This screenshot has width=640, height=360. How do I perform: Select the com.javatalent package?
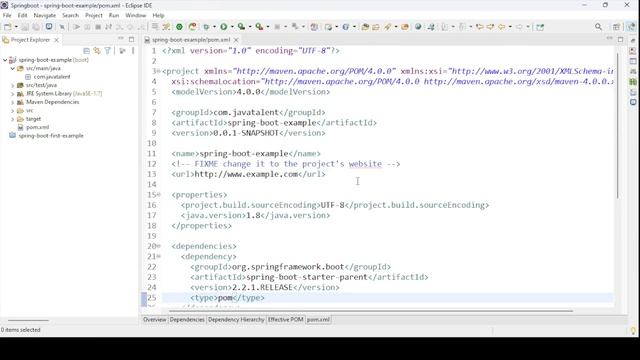coord(52,77)
